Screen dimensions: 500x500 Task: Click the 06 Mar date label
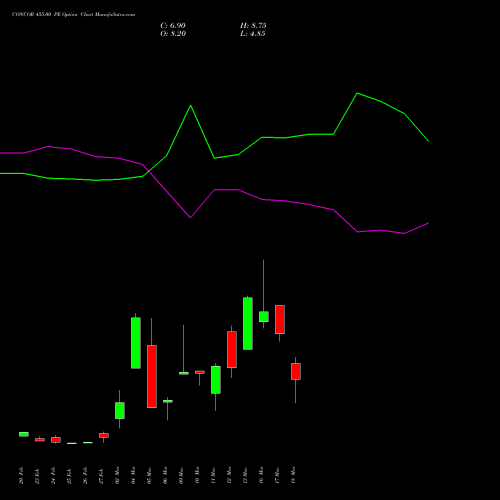[165, 475]
